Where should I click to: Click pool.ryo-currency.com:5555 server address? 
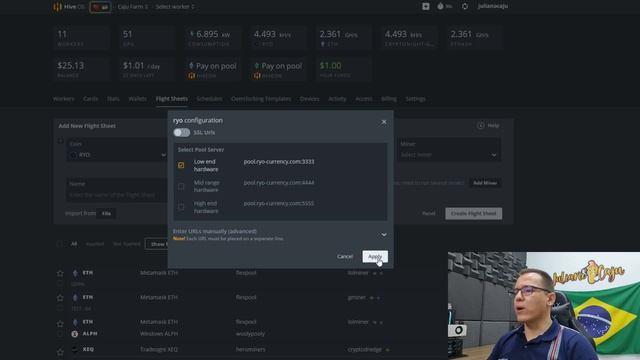tap(279, 203)
